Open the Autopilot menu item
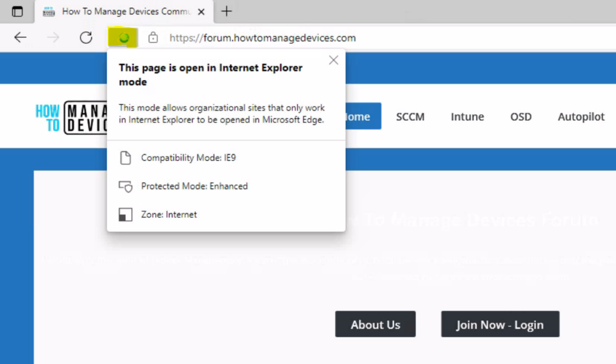 581,117
